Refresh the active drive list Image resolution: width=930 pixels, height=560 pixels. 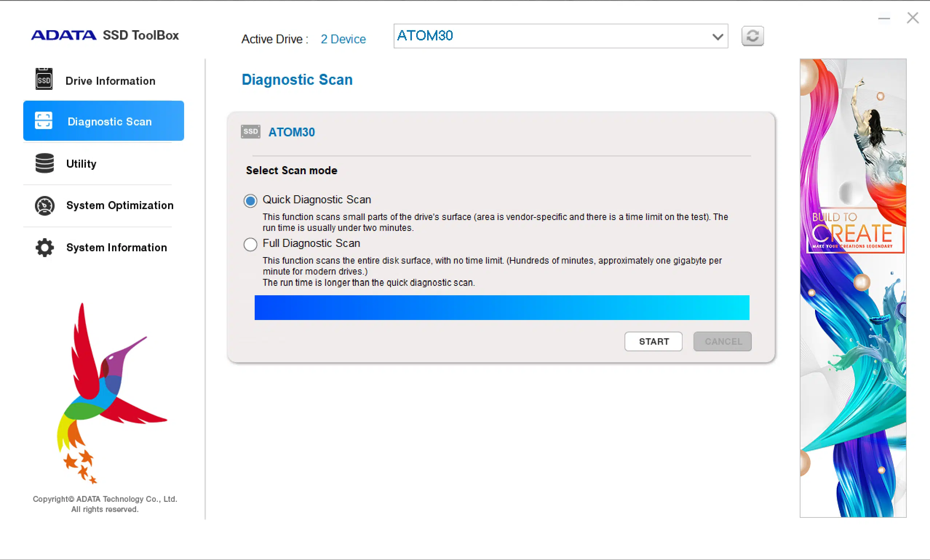752,36
